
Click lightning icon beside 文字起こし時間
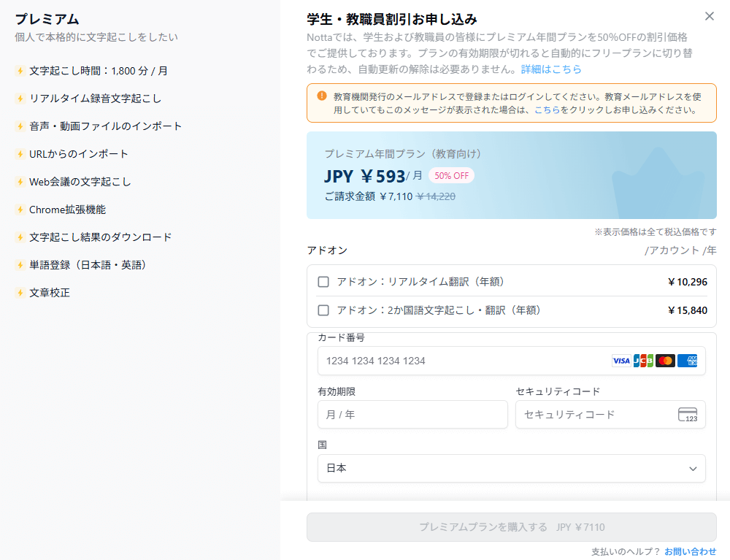point(20,71)
